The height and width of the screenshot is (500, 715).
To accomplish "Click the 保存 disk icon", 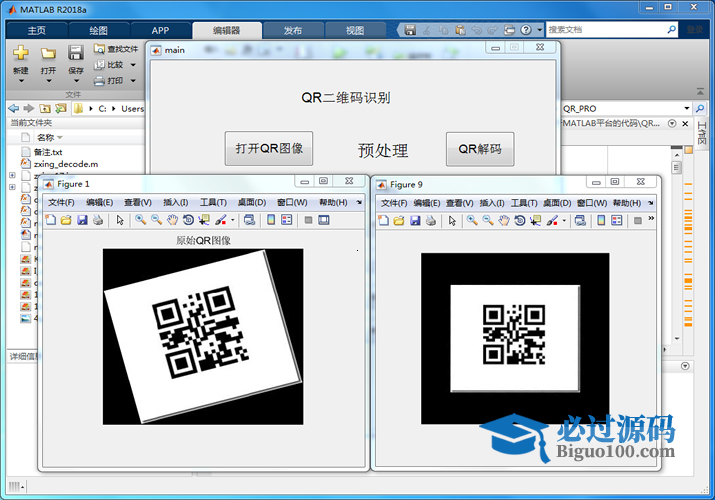I will coord(76,53).
